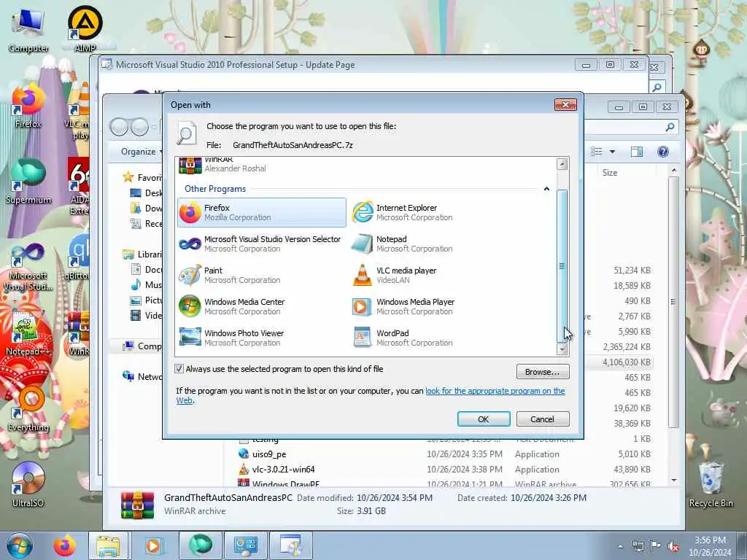Select Microsoft Visual Studio desktop shortcut
The width and height of the screenshot is (747, 560).
pos(28,267)
